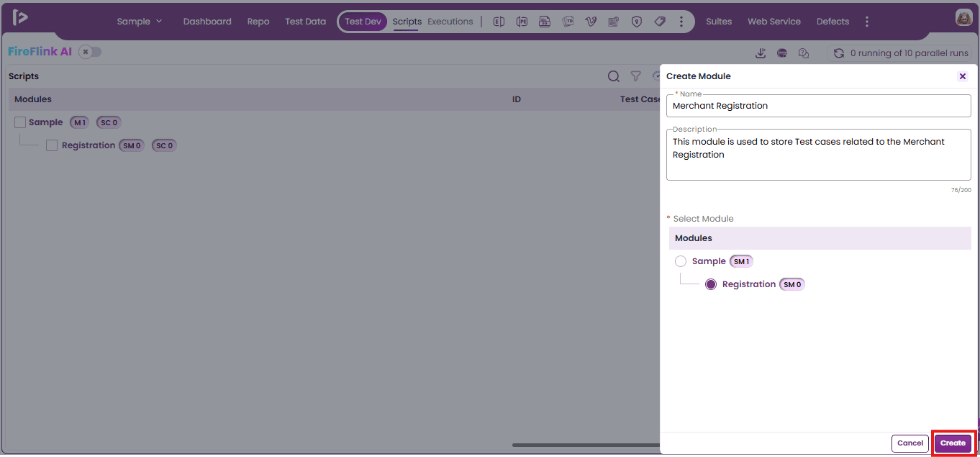Check the Registration module checkbox
This screenshot has width=980, height=457.
tap(52, 145)
